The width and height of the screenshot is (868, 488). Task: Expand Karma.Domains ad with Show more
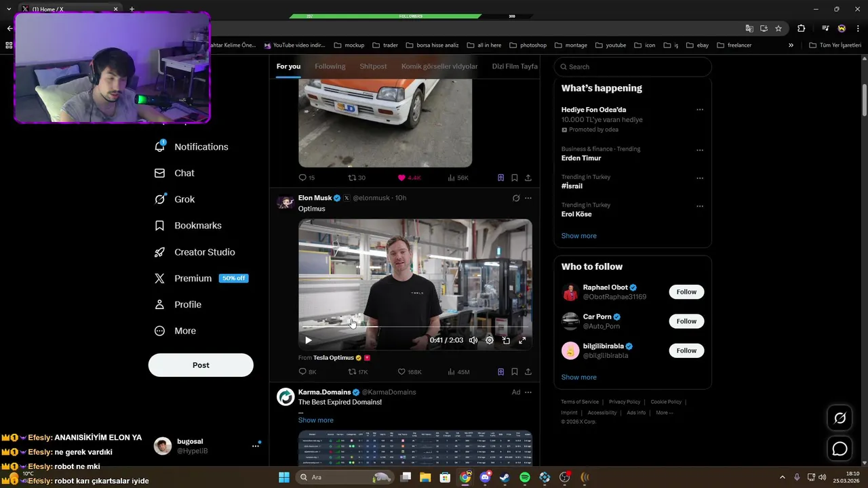pos(316,420)
